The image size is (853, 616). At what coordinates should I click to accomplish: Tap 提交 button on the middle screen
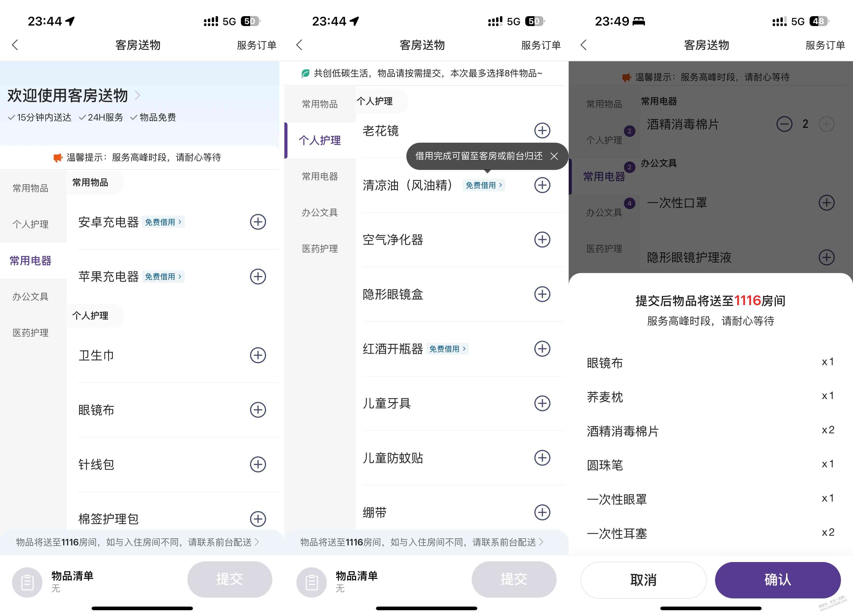pos(514,579)
